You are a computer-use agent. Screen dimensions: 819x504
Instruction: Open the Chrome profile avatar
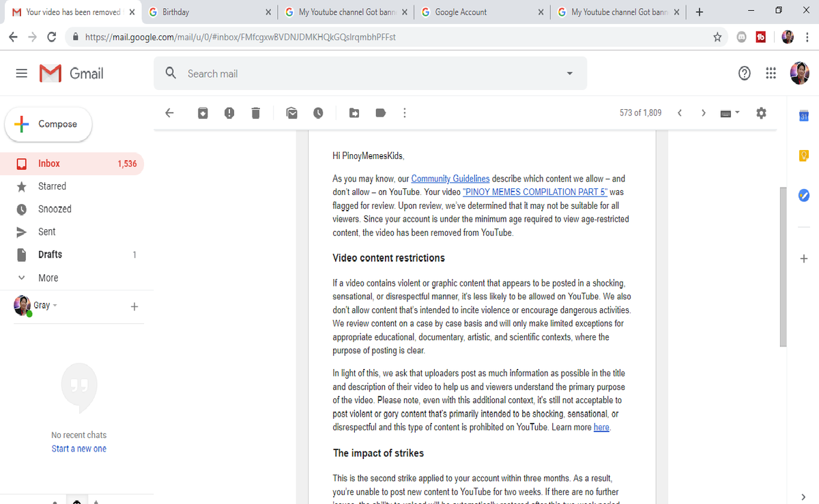pyautogui.click(x=788, y=37)
